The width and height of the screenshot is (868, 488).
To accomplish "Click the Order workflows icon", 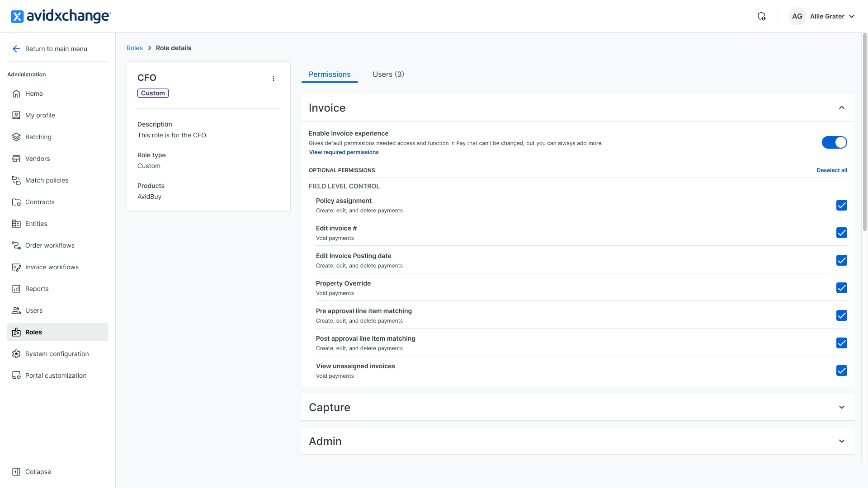I will pos(16,245).
